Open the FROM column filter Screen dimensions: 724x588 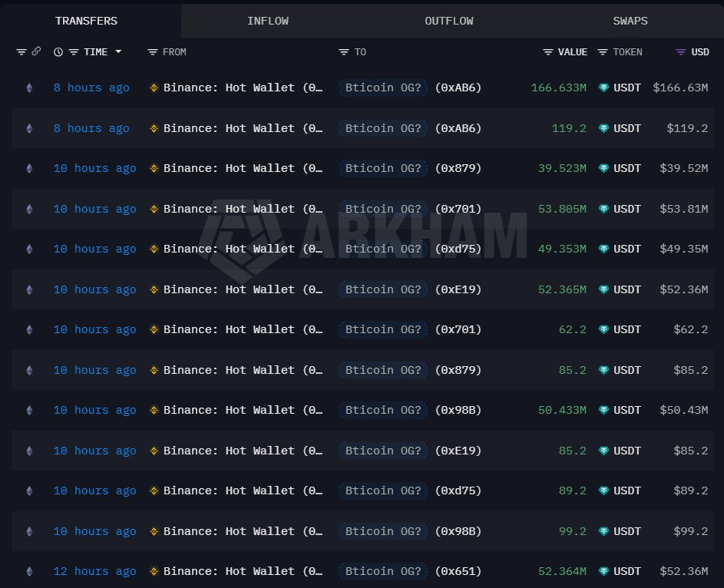[x=152, y=52]
